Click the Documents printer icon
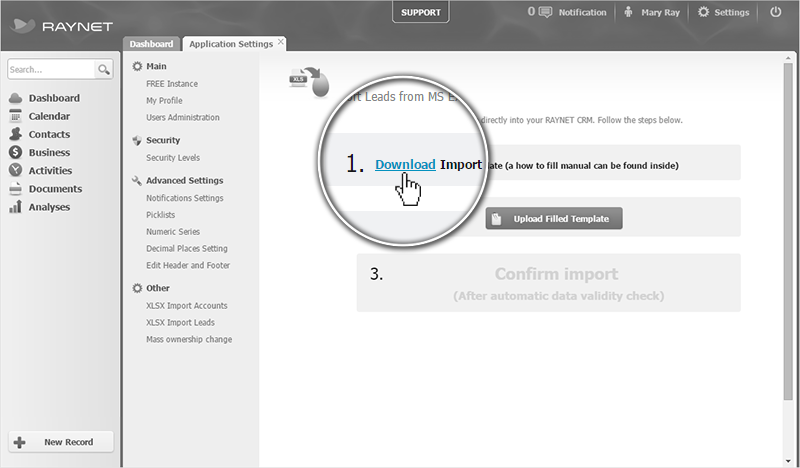The height and width of the screenshot is (468, 800). click(15, 188)
